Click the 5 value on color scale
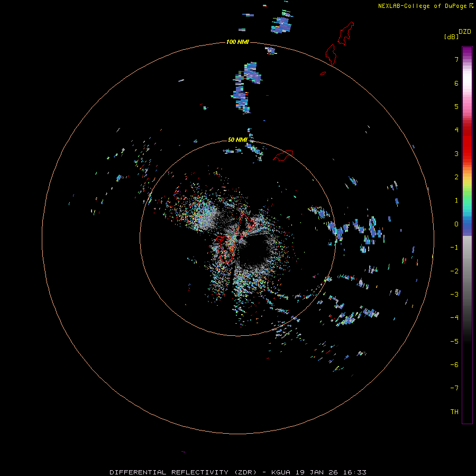The height and width of the screenshot is (476, 476). tap(456, 106)
